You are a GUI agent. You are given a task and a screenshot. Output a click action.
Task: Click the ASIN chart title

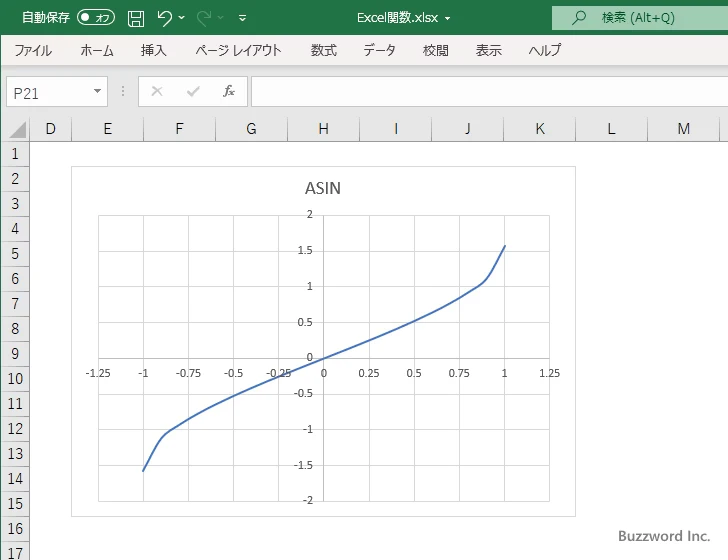tap(323, 188)
